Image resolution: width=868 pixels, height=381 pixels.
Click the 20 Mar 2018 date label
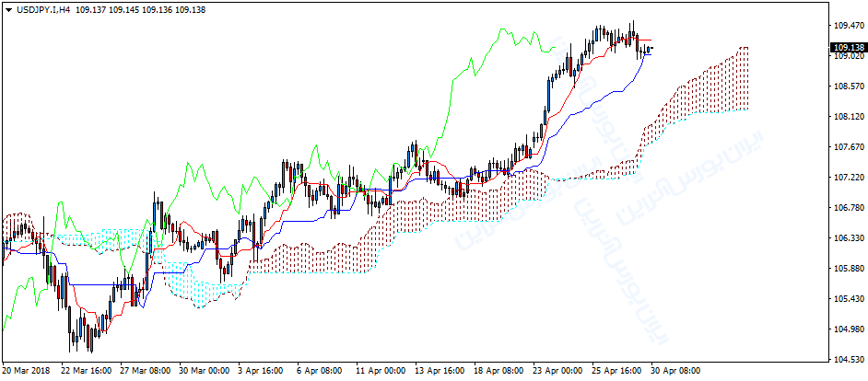(x=25, y=371)
